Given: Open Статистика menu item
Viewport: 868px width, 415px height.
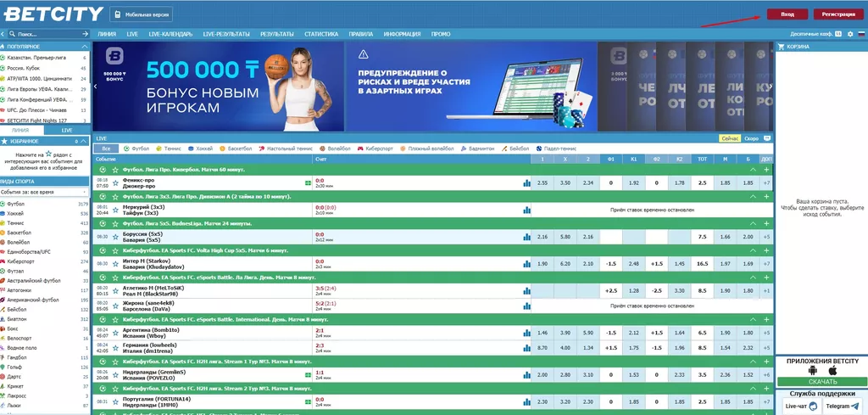Looking at the screenshot, I should [x=321, y=34].
